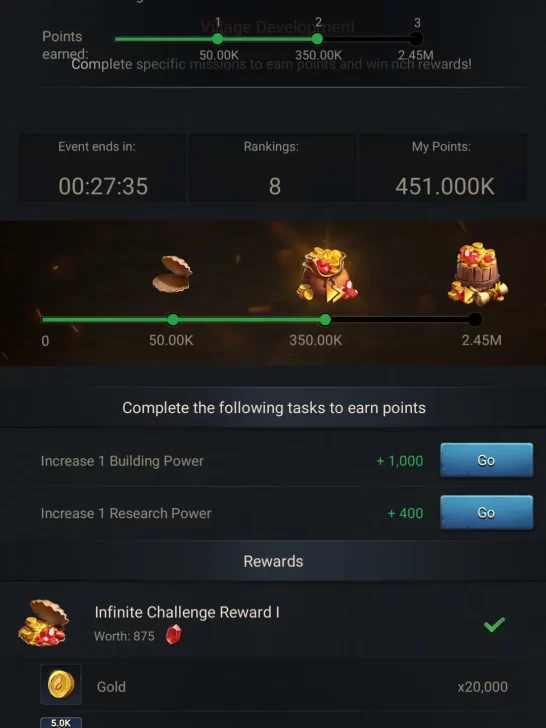Image resolution: width=546 pixels, height=728 pixels.
Task: Open the Rankings panel showing 8
Action: click(x=273, y=168)
